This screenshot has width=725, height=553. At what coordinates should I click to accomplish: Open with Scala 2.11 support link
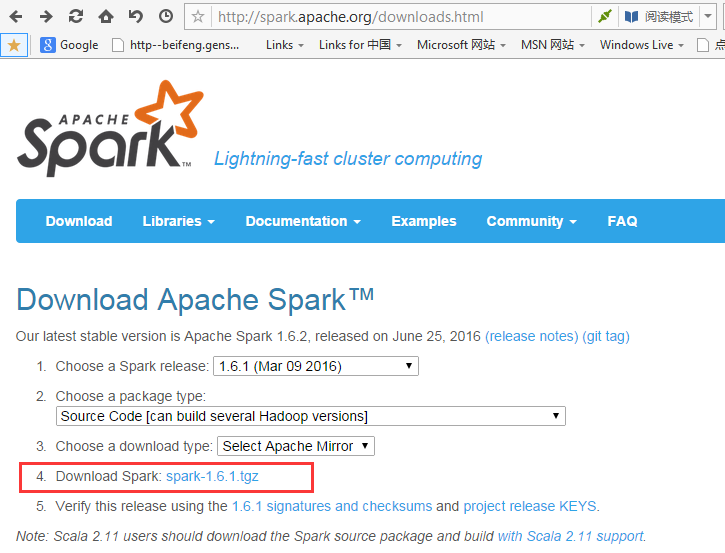click(x=571, y=536)
